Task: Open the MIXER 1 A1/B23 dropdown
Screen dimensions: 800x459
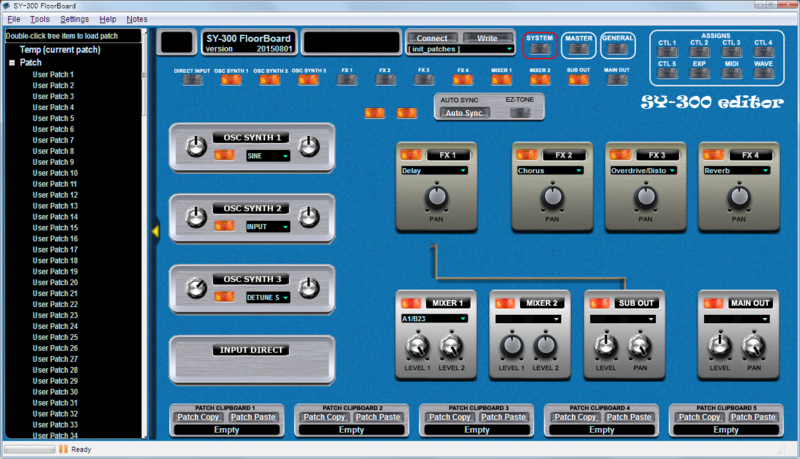Action: (x=434, y=319)
